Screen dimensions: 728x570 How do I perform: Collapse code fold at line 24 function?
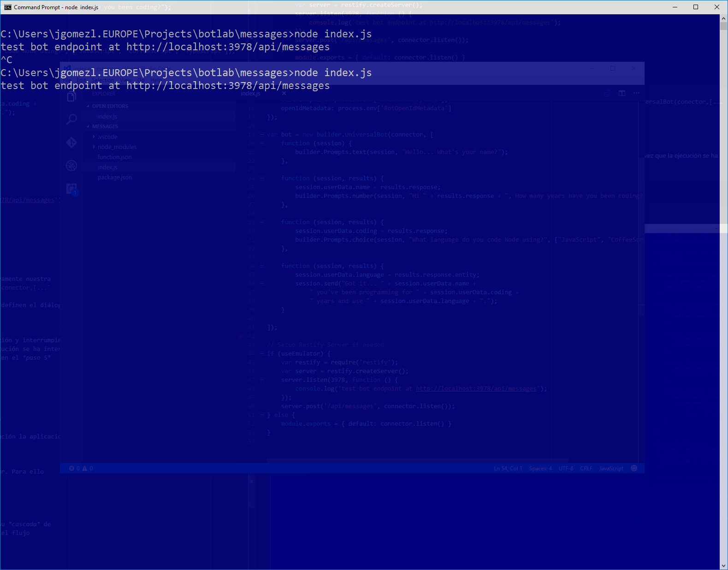point(262,178)
